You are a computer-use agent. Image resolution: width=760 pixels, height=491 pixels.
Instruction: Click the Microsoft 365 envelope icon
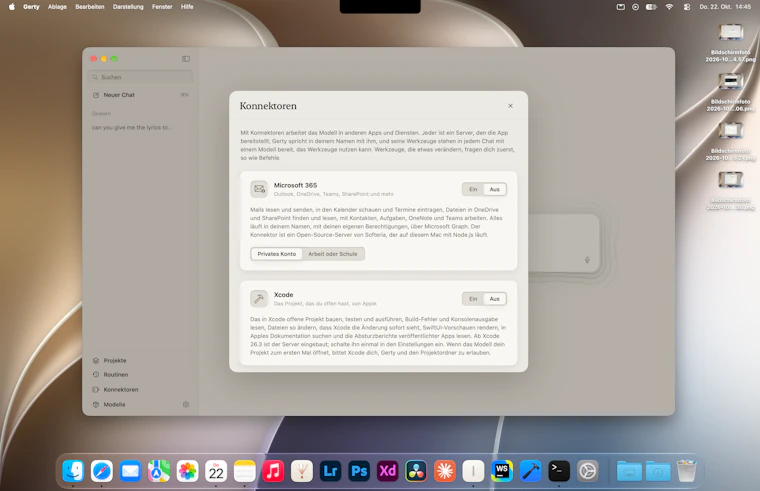pyautogui.click(x=259, y=189)
